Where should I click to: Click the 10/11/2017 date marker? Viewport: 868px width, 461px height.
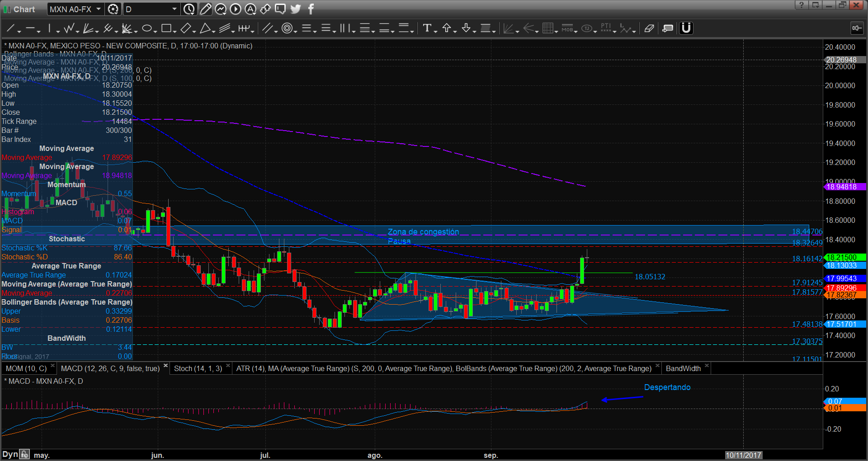coord(743,455)
